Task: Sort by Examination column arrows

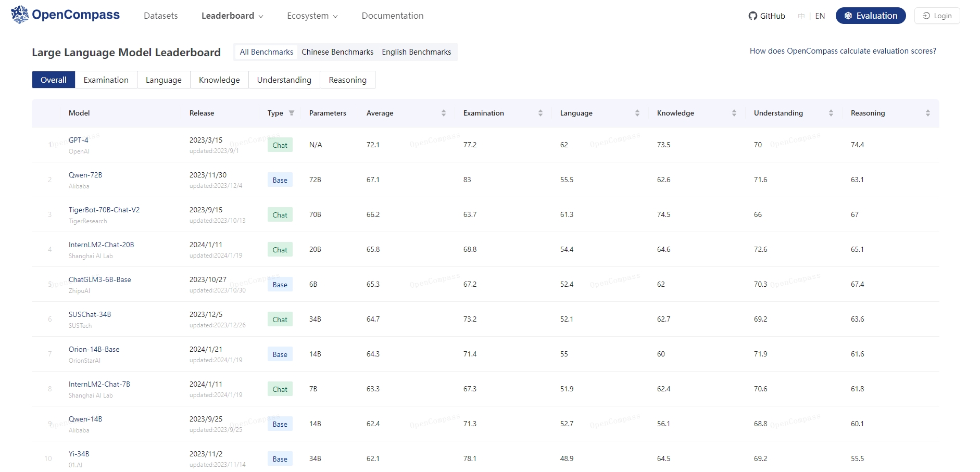Action: click(541, 113)
